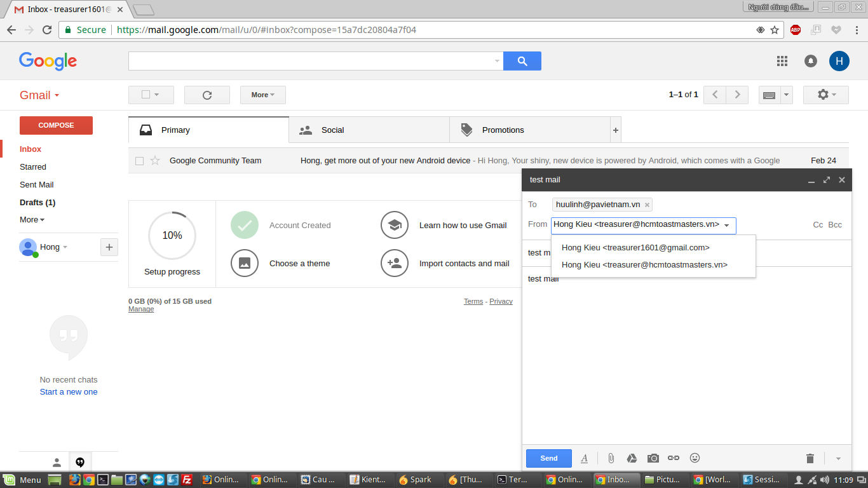Click the 10% setup progress circle
This screenshot has width=868, height=488.
172,236
